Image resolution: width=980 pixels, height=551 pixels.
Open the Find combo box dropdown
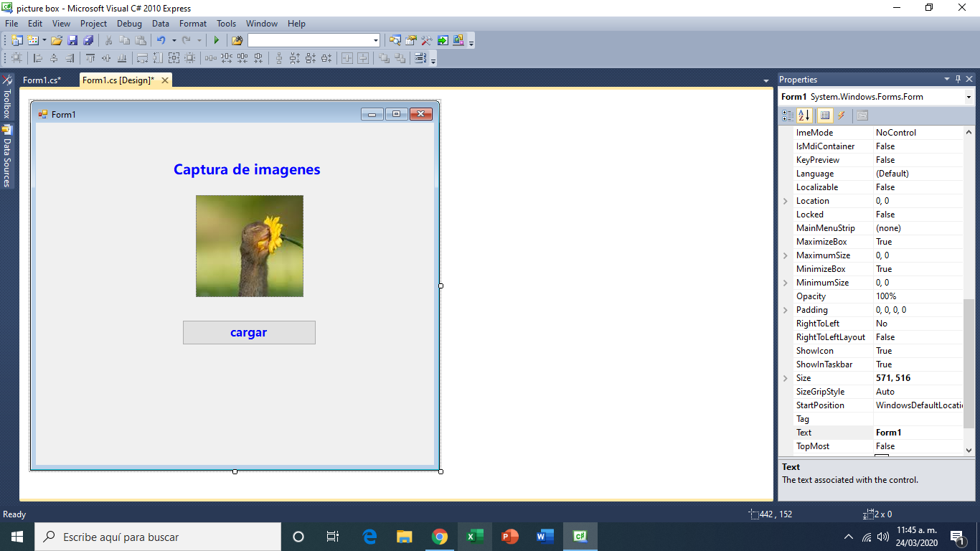point(375,40)
